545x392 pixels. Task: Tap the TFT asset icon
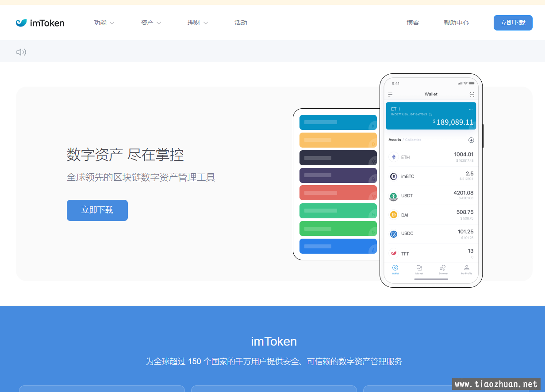[x=394, y=253]
